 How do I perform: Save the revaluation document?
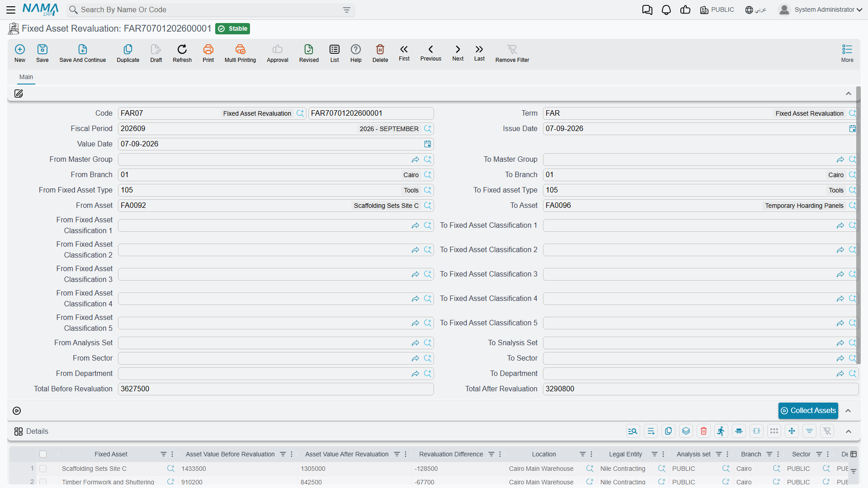(x=42, y=53)
